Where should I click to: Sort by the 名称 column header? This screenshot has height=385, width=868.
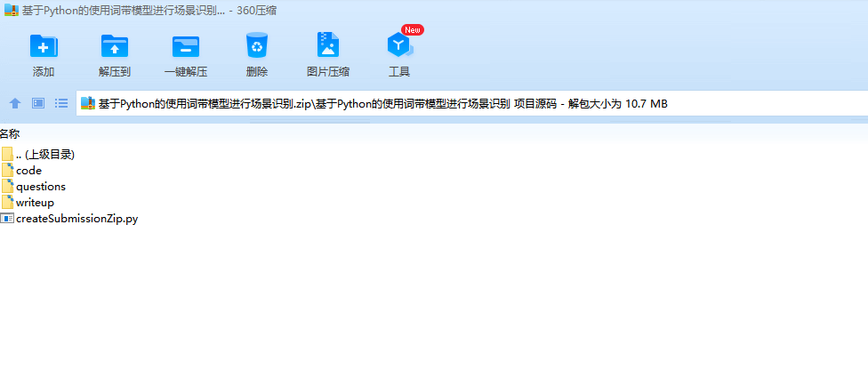pos(10,133)
